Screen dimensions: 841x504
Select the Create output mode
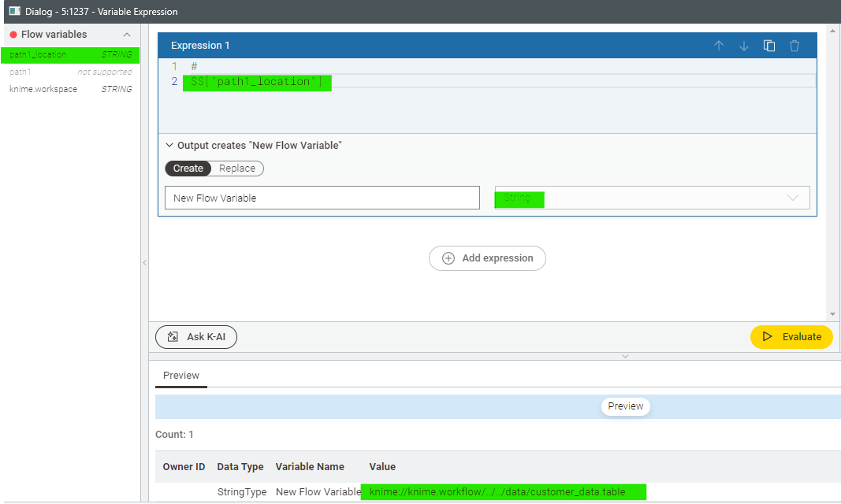click(x=188, y=169)
